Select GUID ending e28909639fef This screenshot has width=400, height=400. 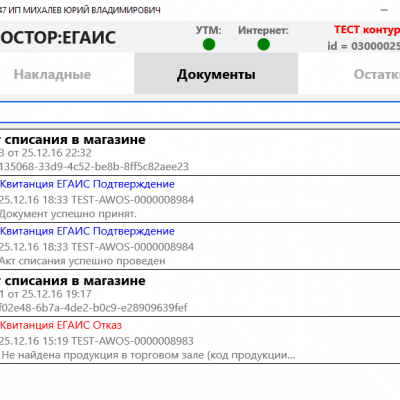tap(94, 307)
